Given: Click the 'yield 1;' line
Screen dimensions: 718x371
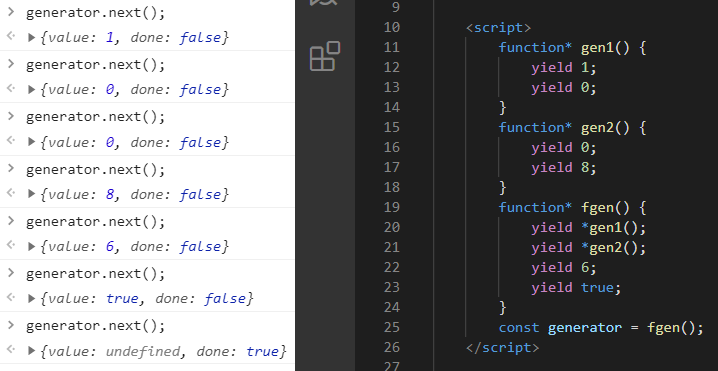Looking at the screenshot, I should click(x=564, y=68).
